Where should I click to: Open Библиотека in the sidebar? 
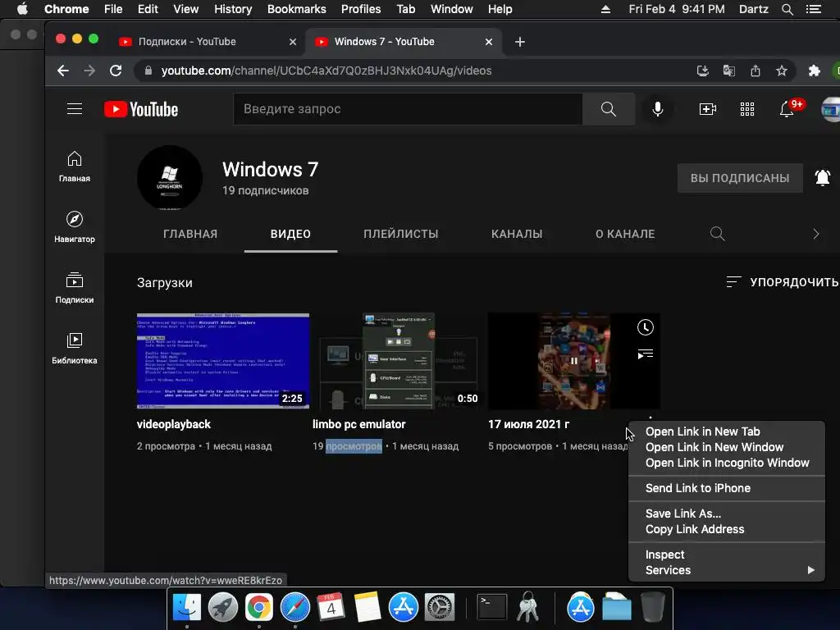tap(75, 349)
